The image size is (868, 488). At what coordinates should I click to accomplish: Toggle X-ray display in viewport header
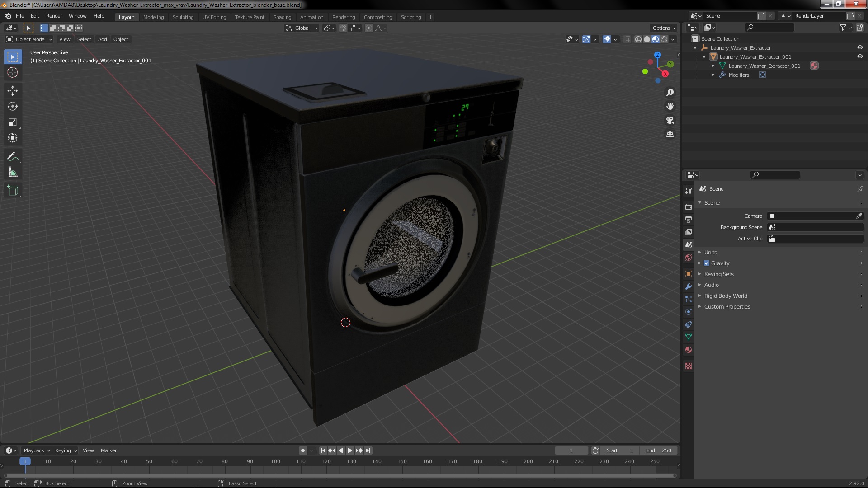[627, 40]
